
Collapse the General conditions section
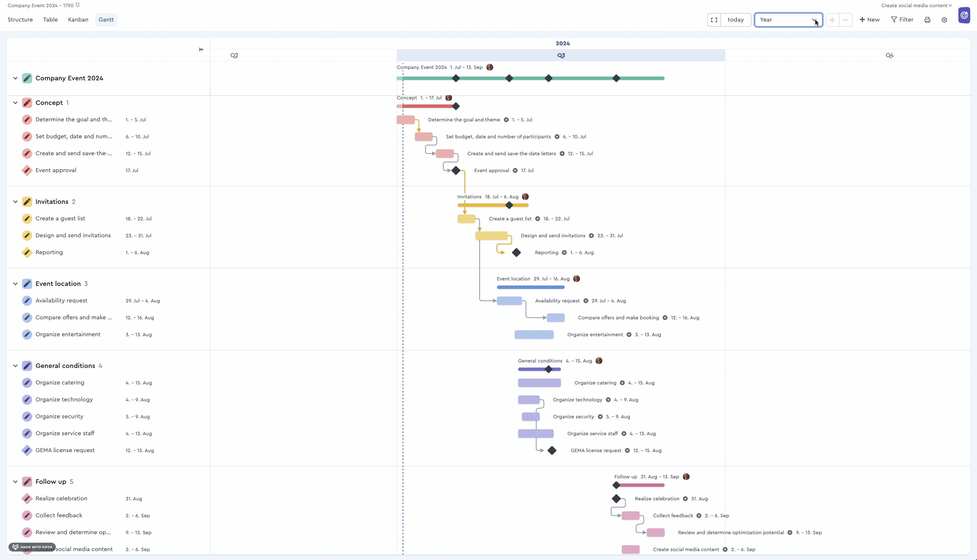pos(15,366)
